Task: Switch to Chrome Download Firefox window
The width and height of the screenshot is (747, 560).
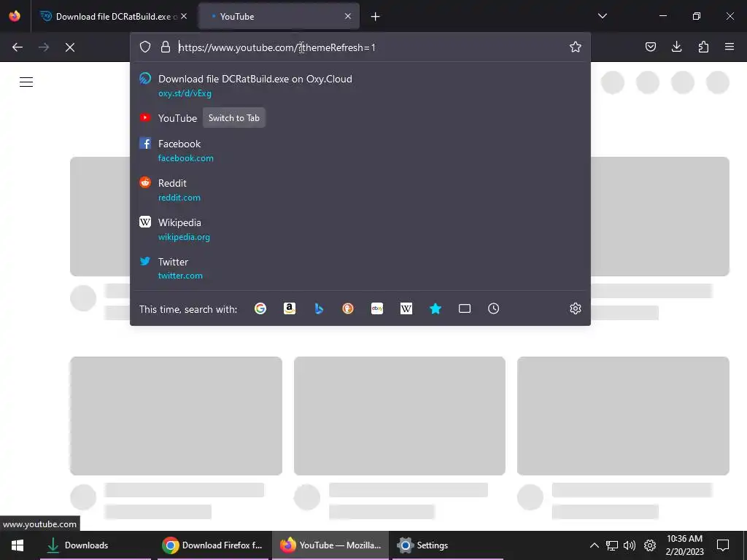Action: tap(212, 545)
